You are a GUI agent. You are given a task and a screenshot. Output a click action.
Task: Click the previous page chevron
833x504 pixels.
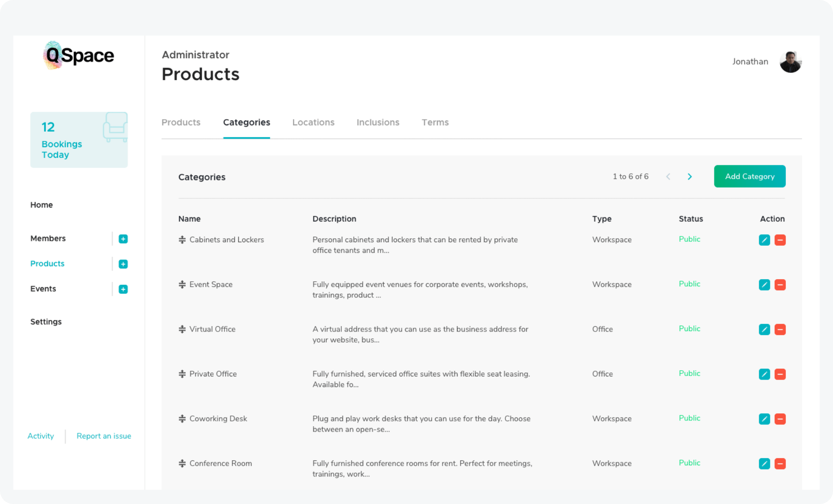[x=668, y=176]
